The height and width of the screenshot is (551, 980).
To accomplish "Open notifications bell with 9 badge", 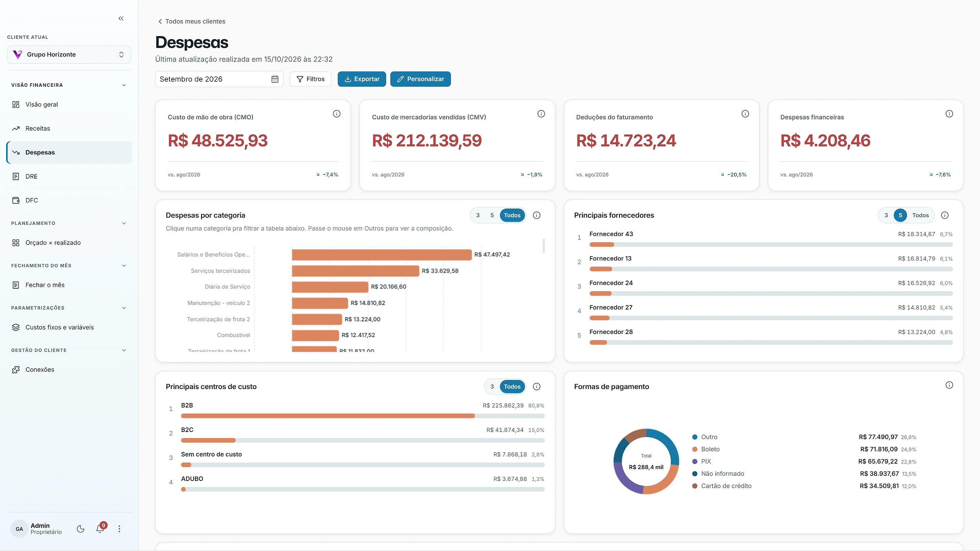I will (100, 528).
